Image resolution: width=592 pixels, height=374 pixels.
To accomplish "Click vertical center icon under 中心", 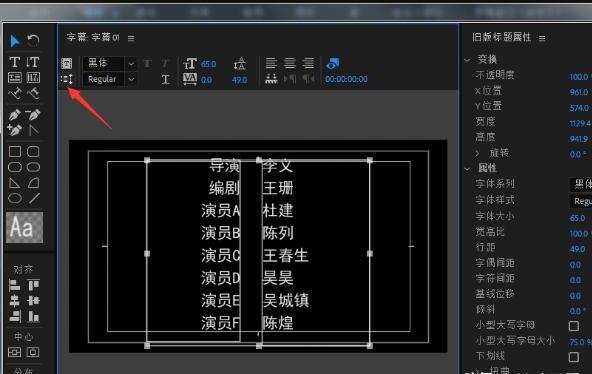I will pyautogui.click(x=15, y=352).
